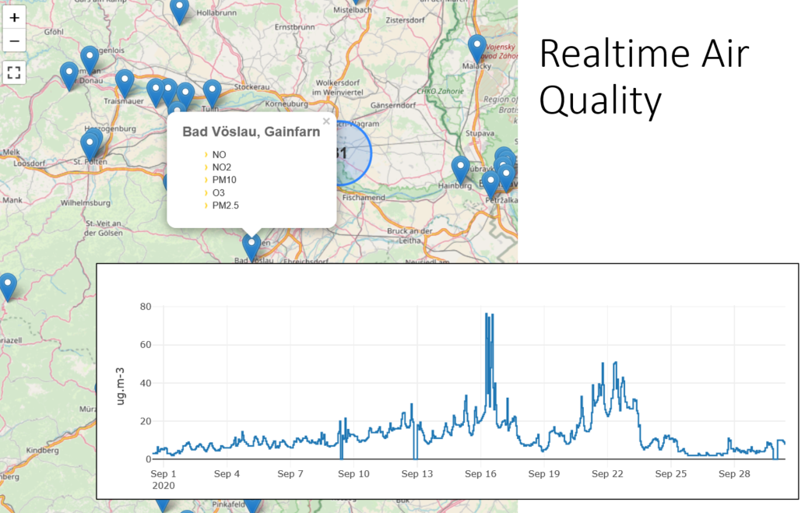Click the marker near Malacky
The height and width of the screenshot is (513, 812).
(477, 50)
